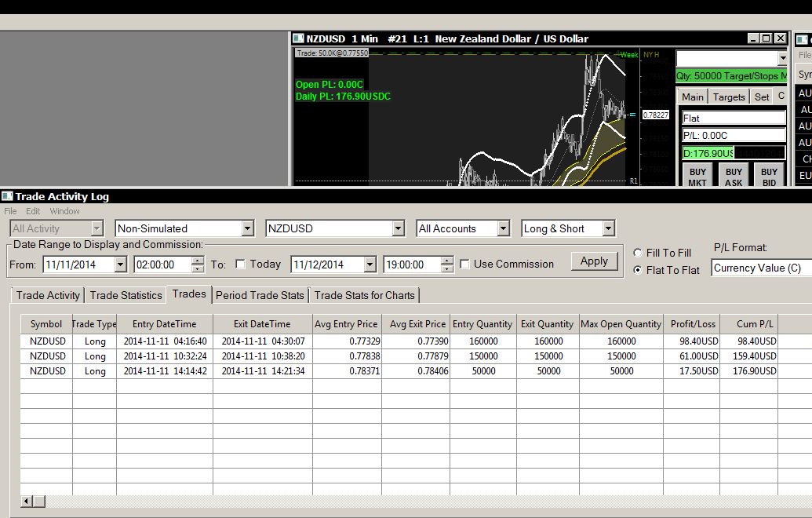Click the 61.00USD Profit/Loss cell

click(x=692, y=356)
